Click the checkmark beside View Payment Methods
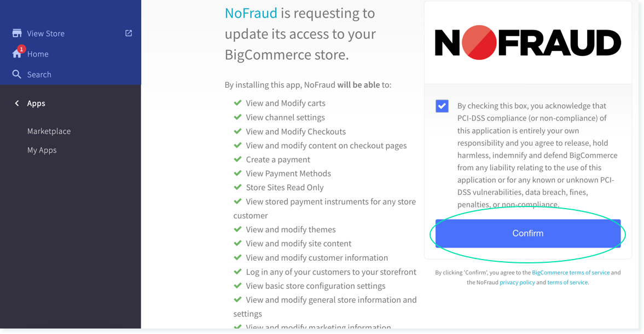644x334 pixels. (x=238, y=173)
